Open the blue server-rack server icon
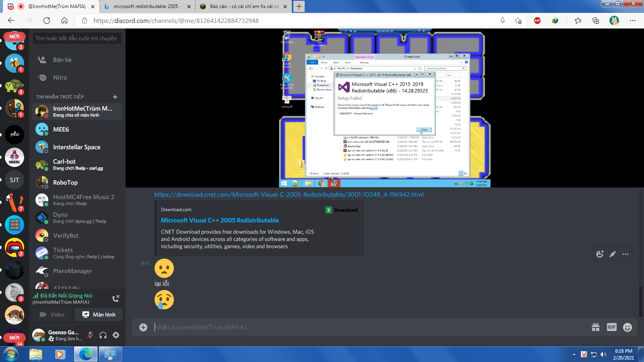The height and width of the screenshot is (362, 644). (x=14, y=225)
